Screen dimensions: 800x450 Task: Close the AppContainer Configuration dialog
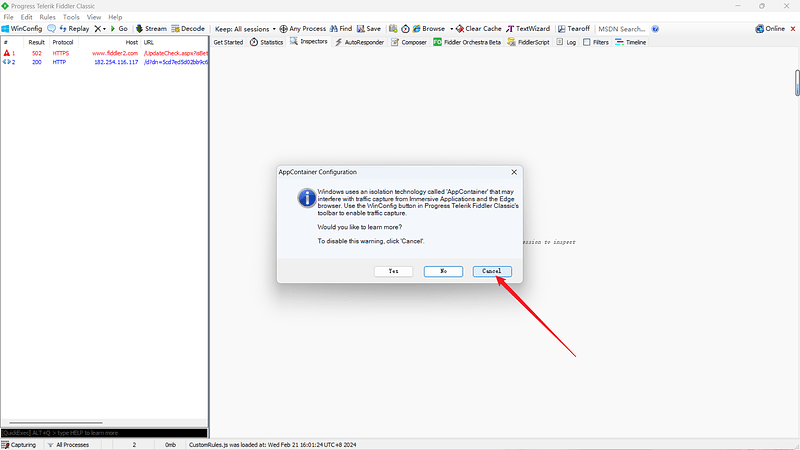(514, 172)
